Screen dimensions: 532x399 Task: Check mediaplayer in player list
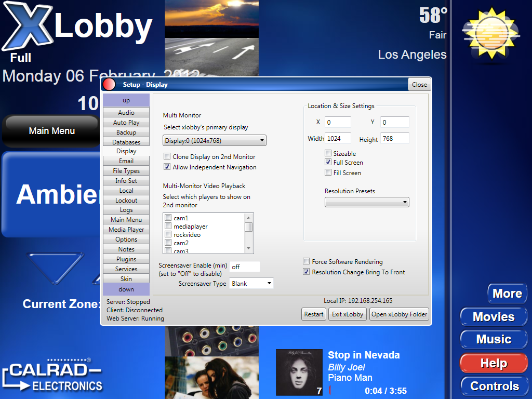coord(168,226)
